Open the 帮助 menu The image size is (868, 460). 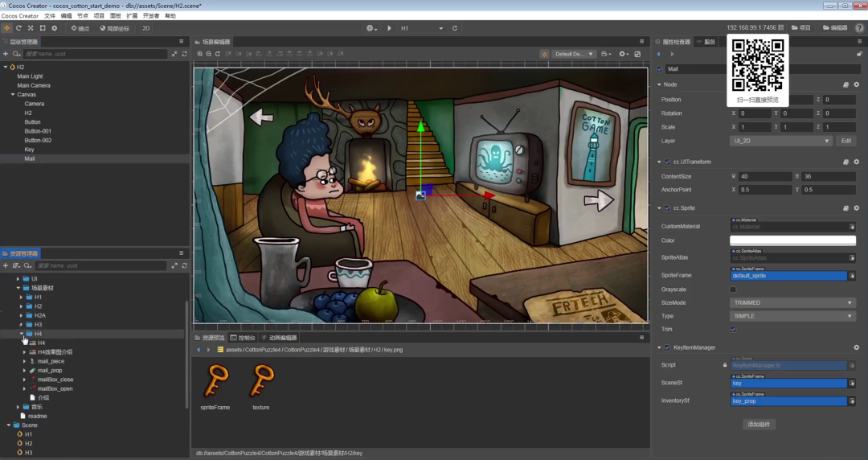tap(170, 16)
